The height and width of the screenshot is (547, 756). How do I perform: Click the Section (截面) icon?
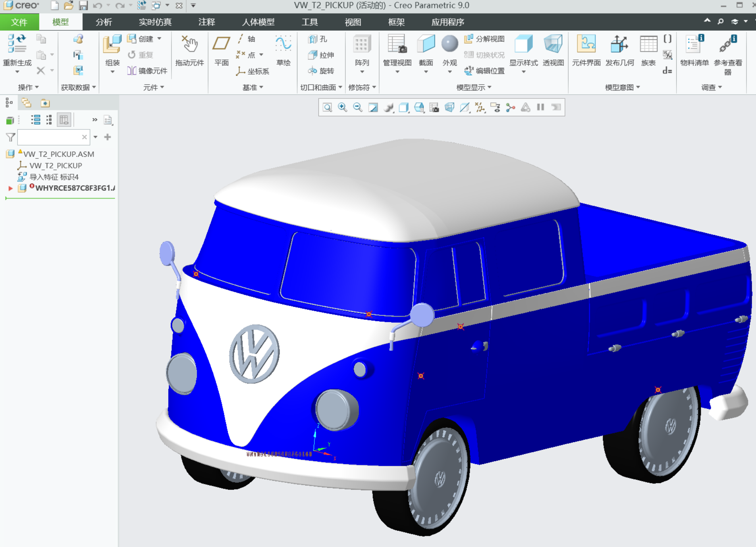426,44
